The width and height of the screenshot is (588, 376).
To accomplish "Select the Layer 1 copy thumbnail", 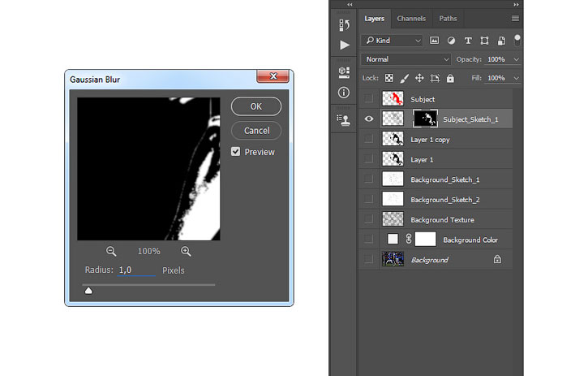I will click(x=393, y=139).
